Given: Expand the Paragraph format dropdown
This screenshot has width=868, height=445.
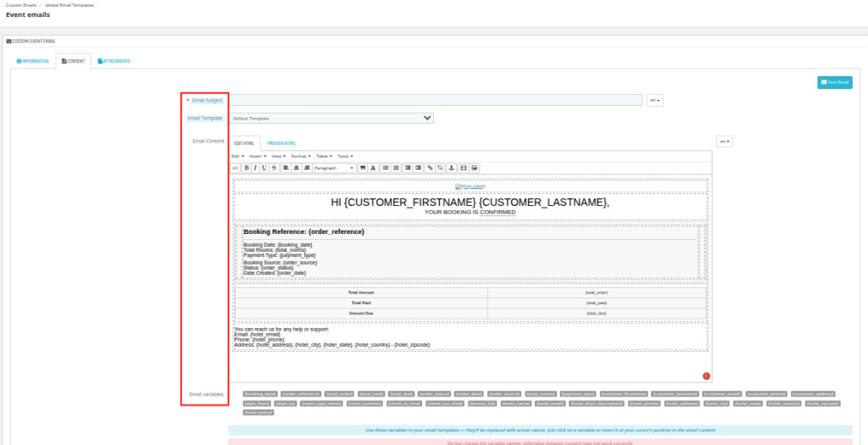Looking at the screenshot, I should [x=334, y=168].
